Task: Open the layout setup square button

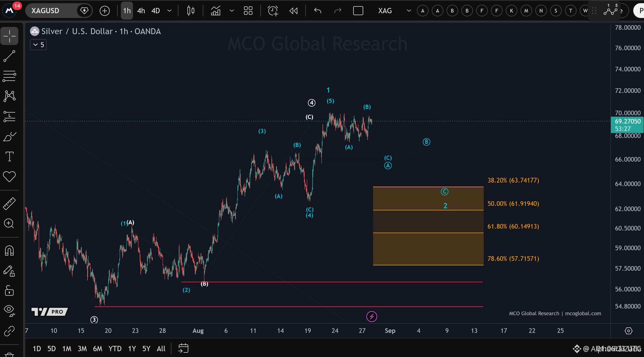Action: point(358,11)
